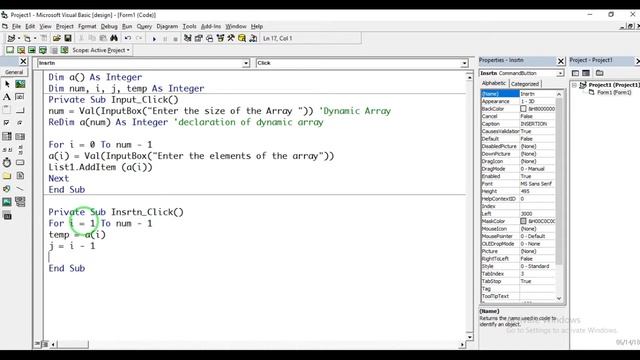
Task: Open the View menu
Action: click(x=45, y=27)
